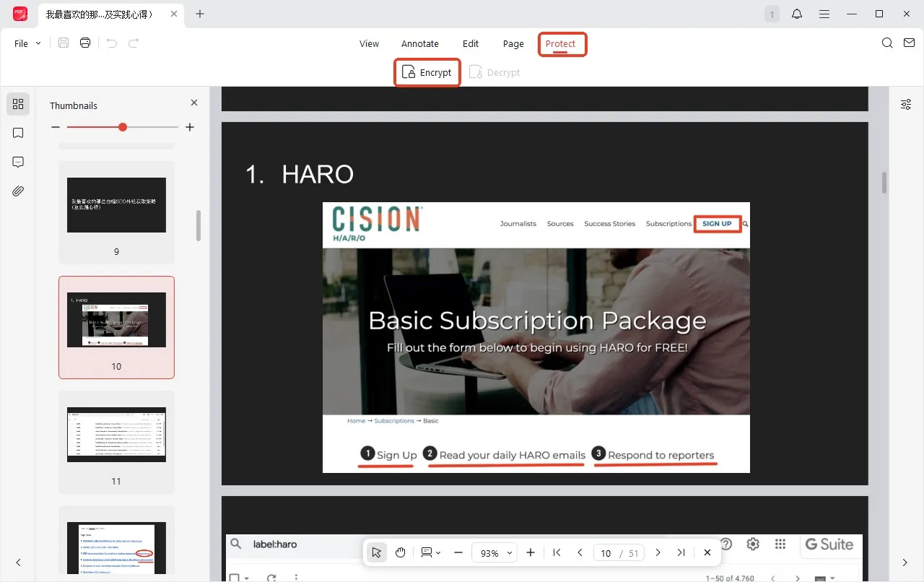The width and height of the screenshot is (924, 582).
Task: Click the Search magnifier icon
Action: tap(887, 43)
